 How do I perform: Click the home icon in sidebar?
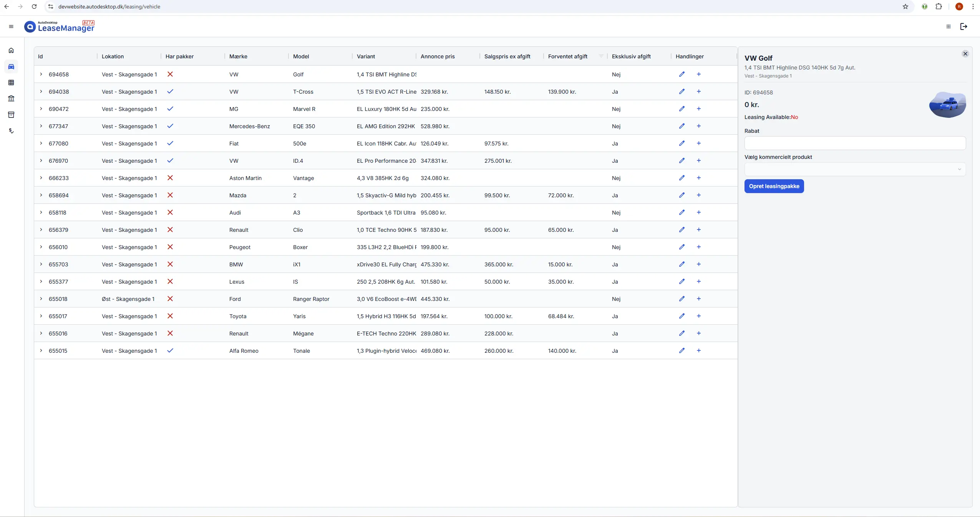tap(11, 51)
